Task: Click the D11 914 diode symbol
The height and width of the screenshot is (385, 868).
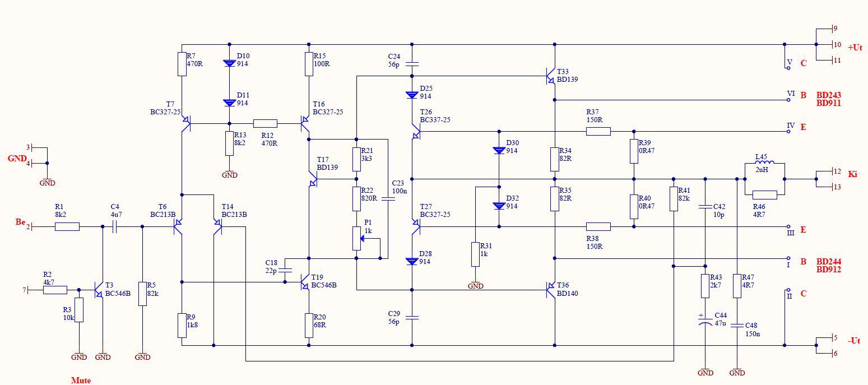Action: point(229,103)
